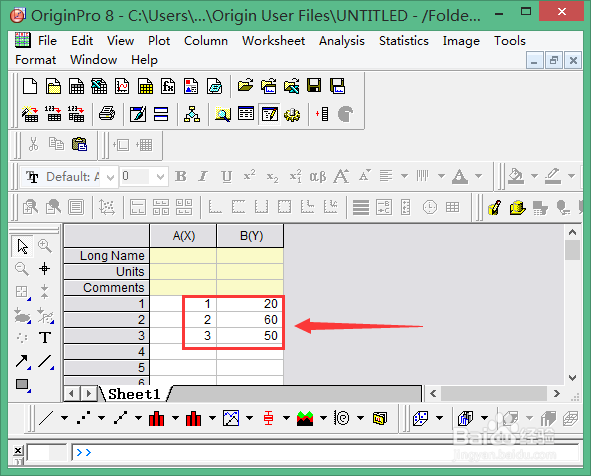Expand the line+symbol plot dropdown

pos(138,418)
